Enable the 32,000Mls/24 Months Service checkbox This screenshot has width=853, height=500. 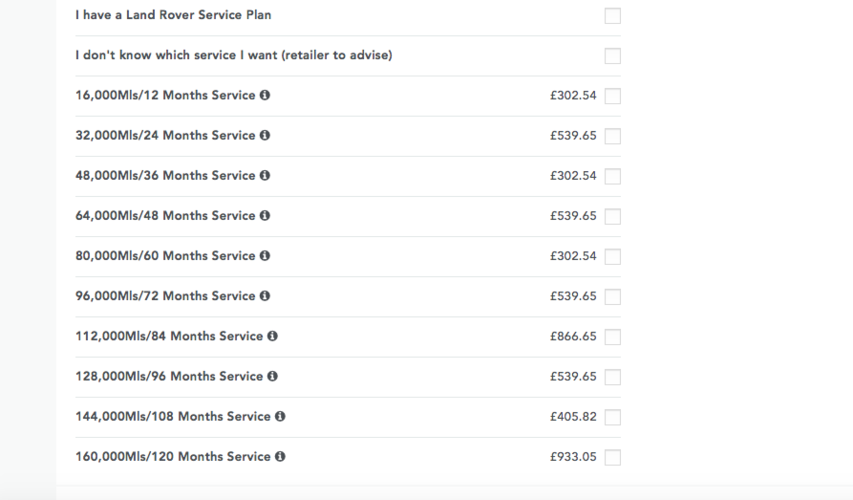613,136
